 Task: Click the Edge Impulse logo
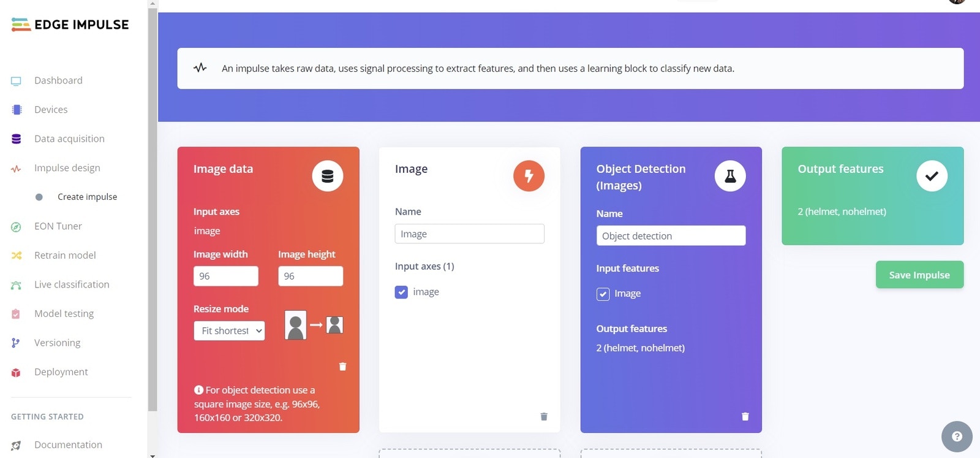pos(70,25)
